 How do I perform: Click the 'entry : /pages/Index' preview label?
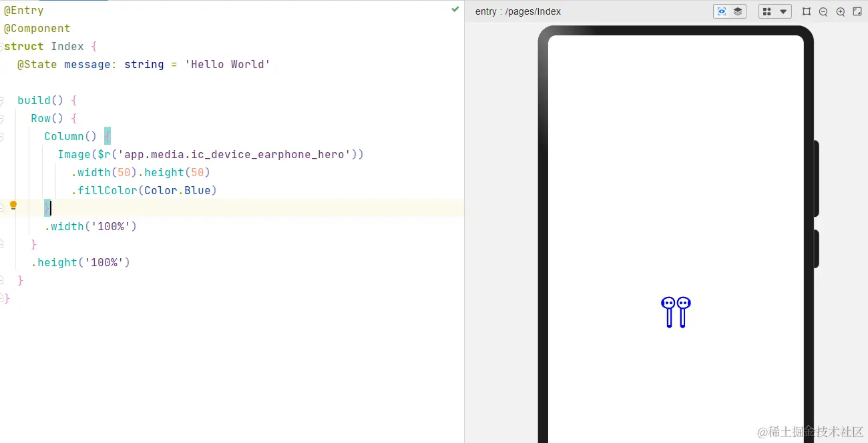click(x=518, y=11)
